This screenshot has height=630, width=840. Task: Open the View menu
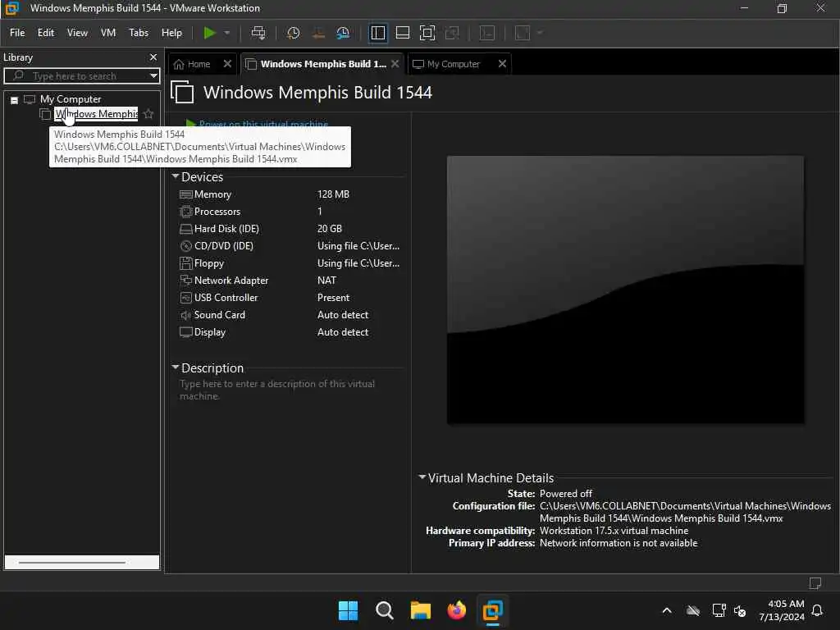tap(77, 33)
